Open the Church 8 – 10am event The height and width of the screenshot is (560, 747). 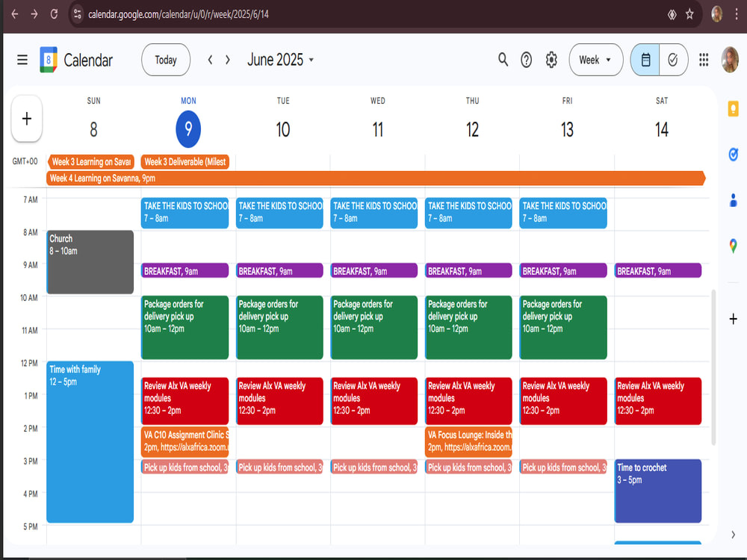[x=90, y=262]
